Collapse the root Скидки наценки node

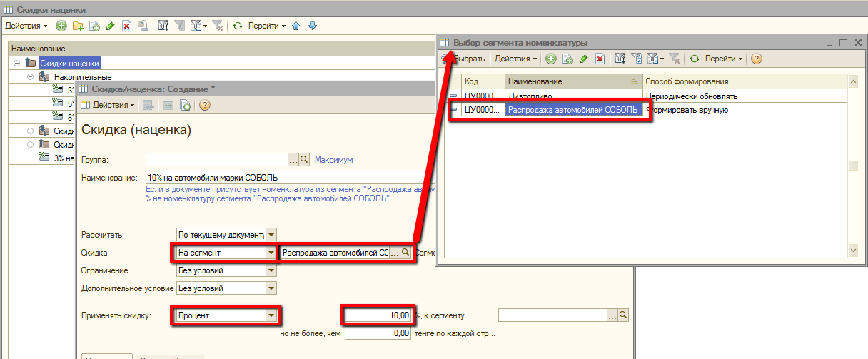tap(16, 64)
